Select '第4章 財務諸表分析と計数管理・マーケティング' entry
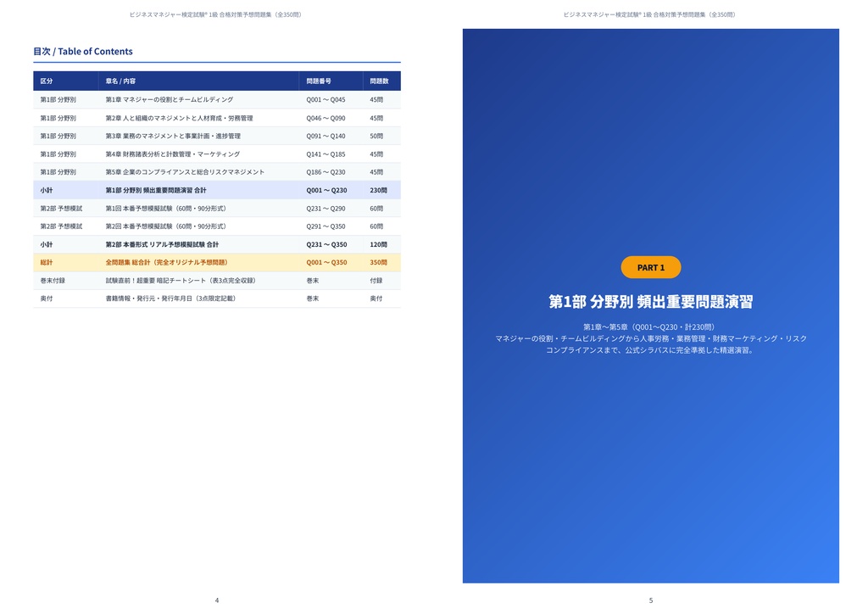 (x=173, y=153)
